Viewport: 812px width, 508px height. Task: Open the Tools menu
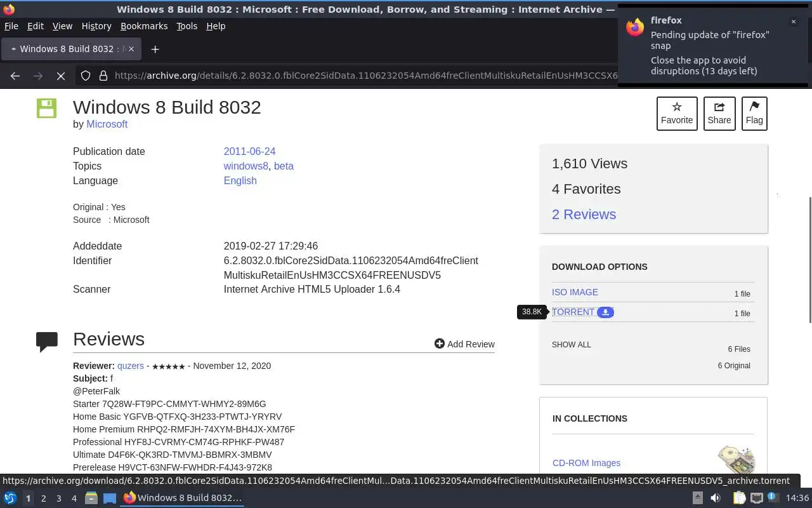187,26
